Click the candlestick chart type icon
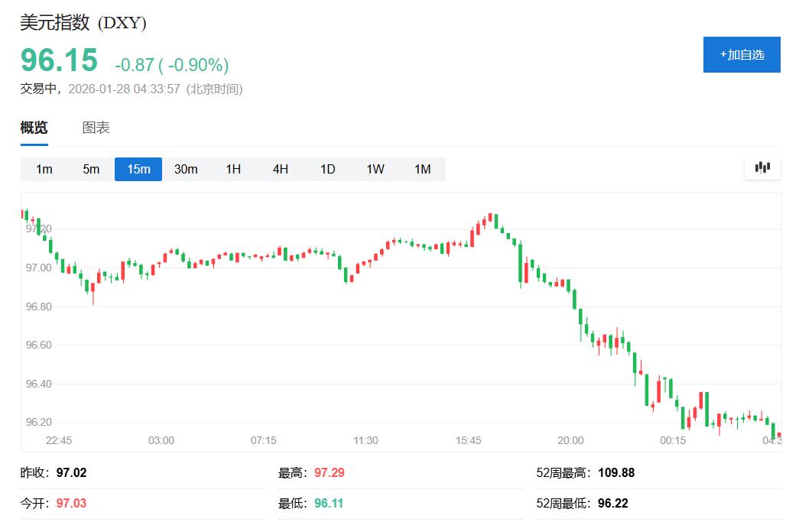Image resolution: width=786 pixels, height=532 pixels. pyautogui.click(x=762, y=168)
